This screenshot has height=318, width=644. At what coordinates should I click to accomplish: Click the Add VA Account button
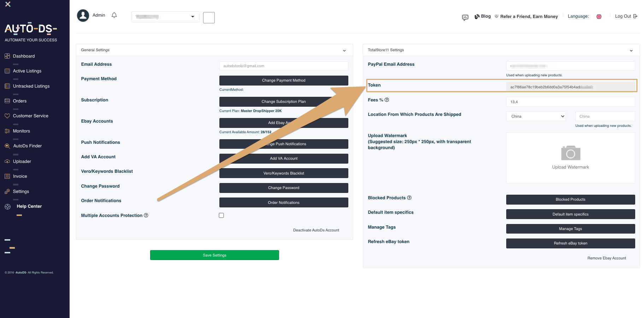[x=284, y=158]
